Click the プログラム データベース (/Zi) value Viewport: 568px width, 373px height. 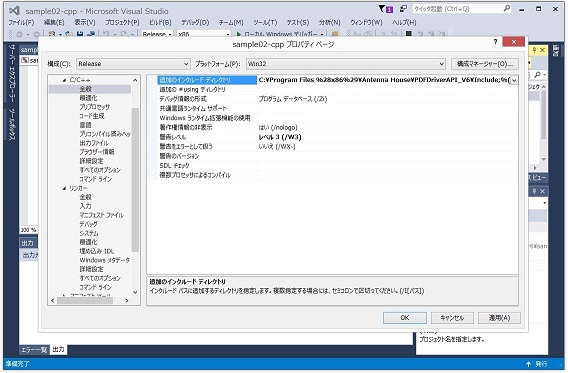[293, 99]
